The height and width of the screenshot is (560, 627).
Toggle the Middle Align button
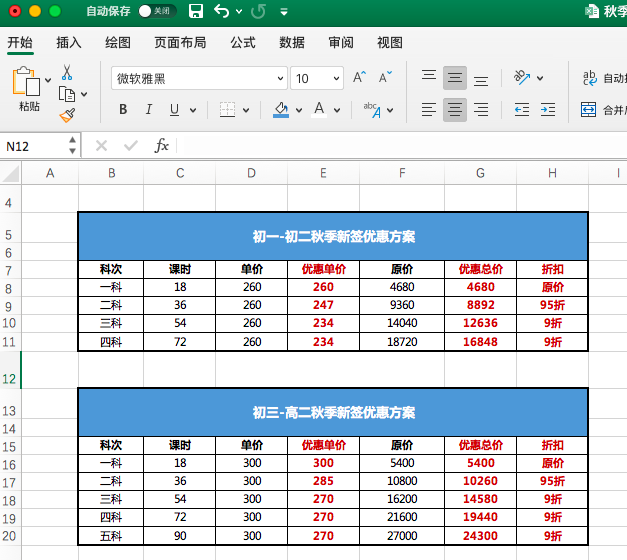455,78
